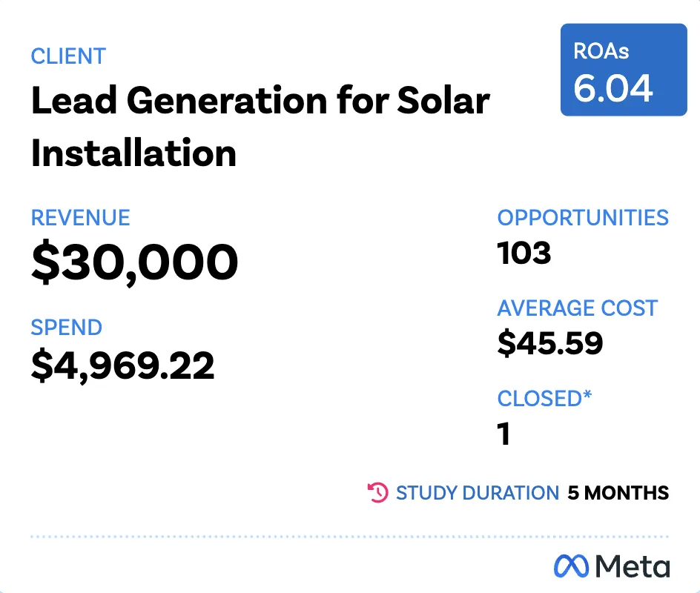The width and height of the screenshot is (700, 593).
Task: Click the blue ROAs badge
Action: coord(623,70)
